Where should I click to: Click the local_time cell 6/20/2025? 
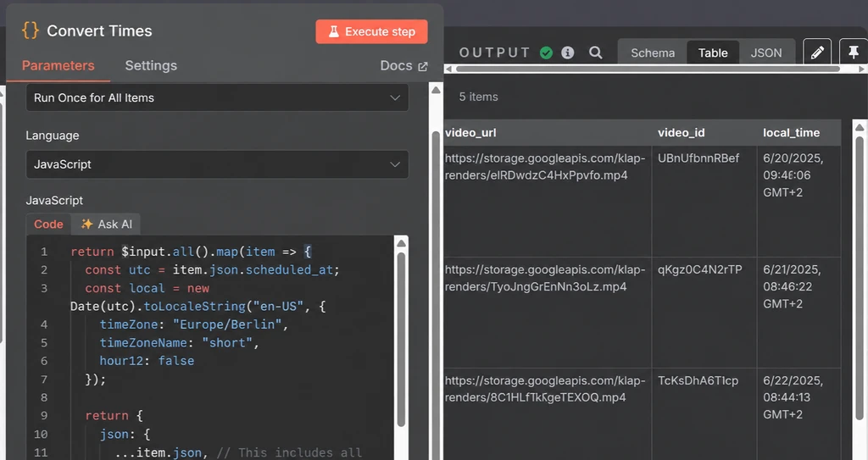pos(798,202)
